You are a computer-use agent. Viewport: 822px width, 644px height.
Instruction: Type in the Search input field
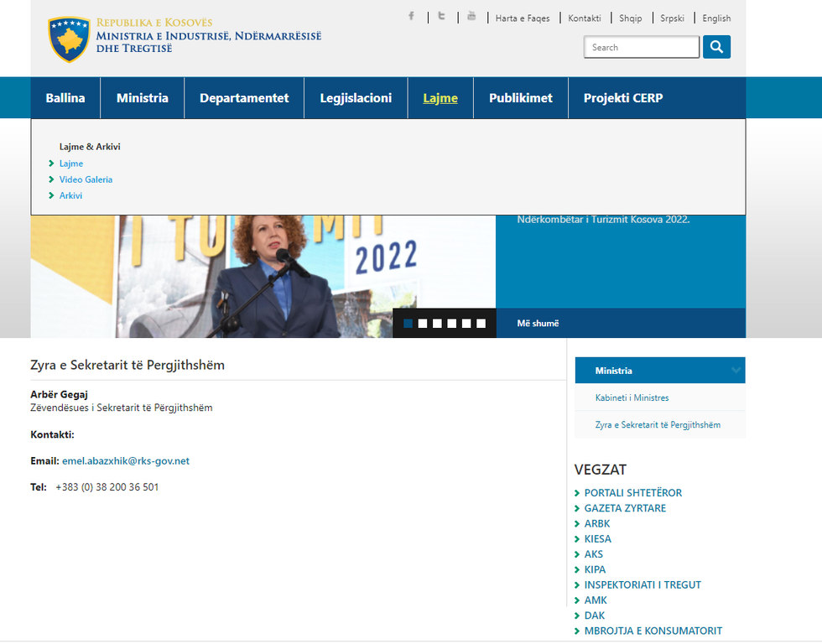641,48
